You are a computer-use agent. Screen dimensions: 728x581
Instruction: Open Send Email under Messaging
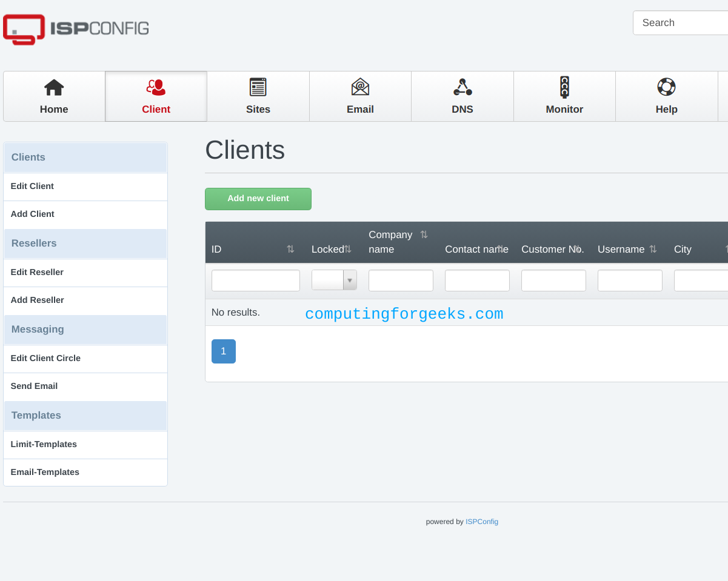(34, 386)
